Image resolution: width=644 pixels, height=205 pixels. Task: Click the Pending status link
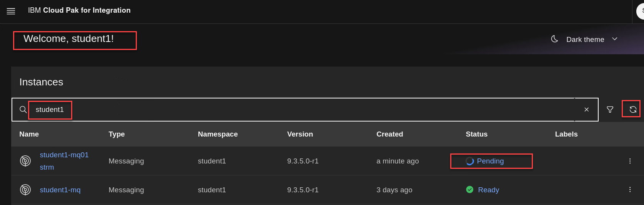[490, 161]
